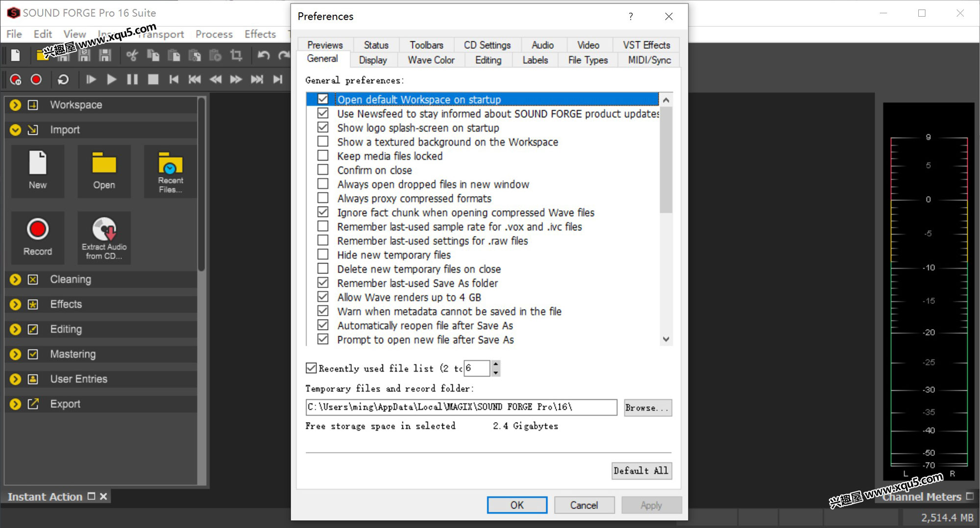Viewport: 980px width, 528px height.
Task: Open the MIDI/Sync tab
Action: click(x=649, y=60)
